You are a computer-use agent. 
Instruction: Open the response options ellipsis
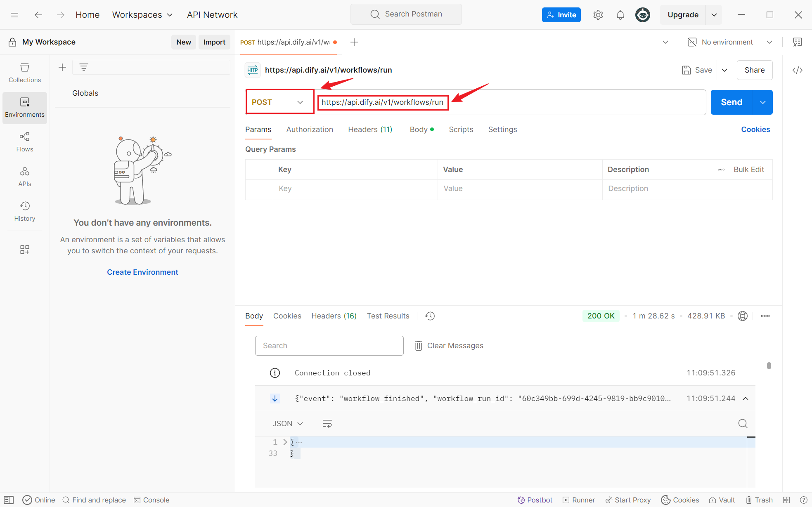[765, 316]
